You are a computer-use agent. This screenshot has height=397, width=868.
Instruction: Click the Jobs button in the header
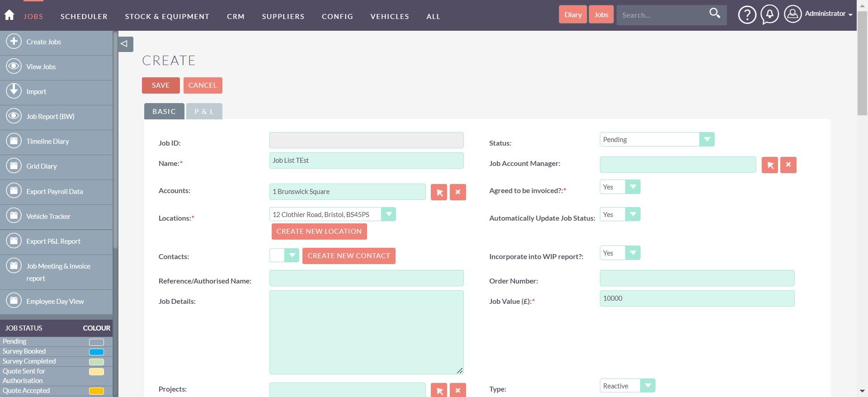[x=601, y=14]
